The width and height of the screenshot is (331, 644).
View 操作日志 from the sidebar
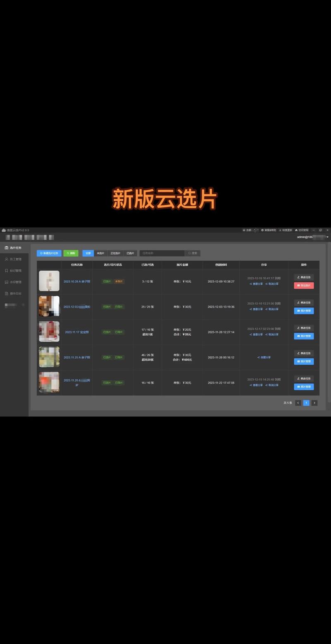coord(14,293)
